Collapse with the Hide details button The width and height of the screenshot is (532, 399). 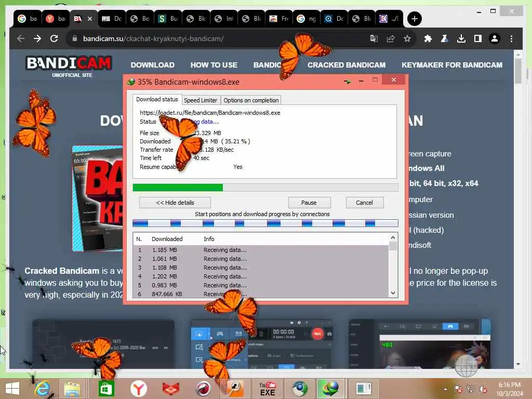175,203
